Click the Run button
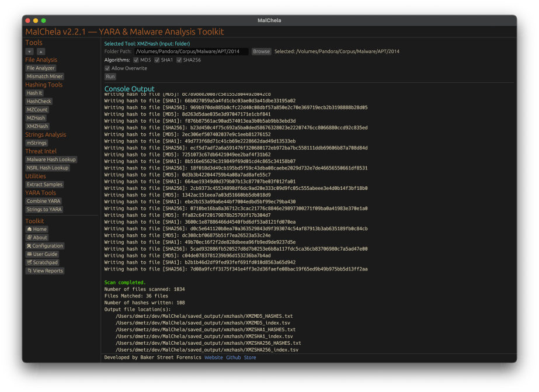The image size is (539, 392). pyautogui.click(x=110, y=77)
